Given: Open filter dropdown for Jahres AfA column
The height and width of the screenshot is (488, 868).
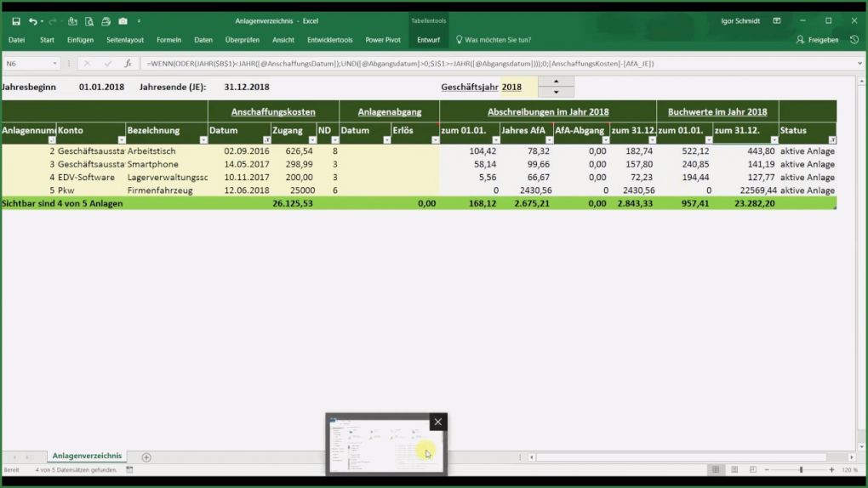Looking at the screenshot, I should tap(549, 140).
